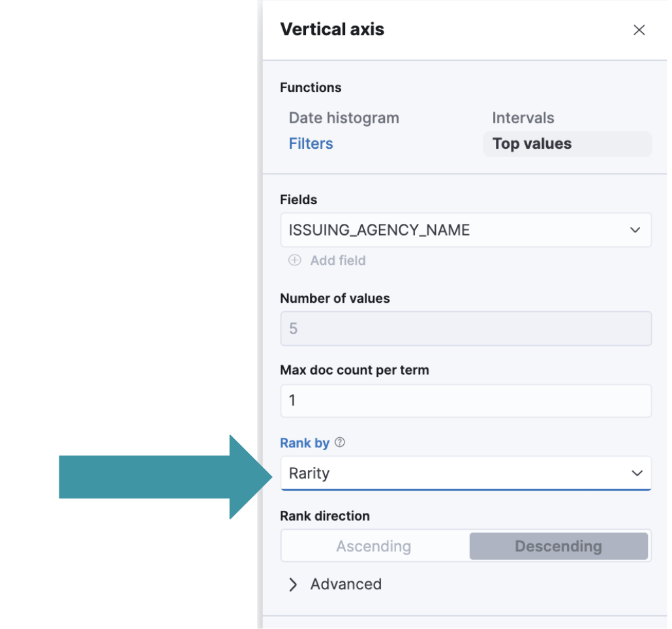
Task: Select the Filters function
Action: 311,144
